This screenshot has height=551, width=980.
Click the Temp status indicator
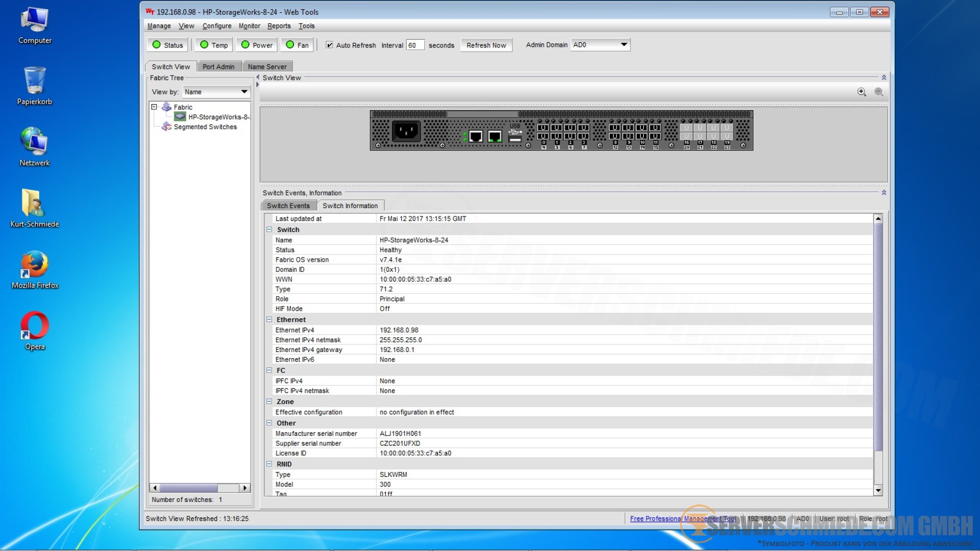pos(214,45)
